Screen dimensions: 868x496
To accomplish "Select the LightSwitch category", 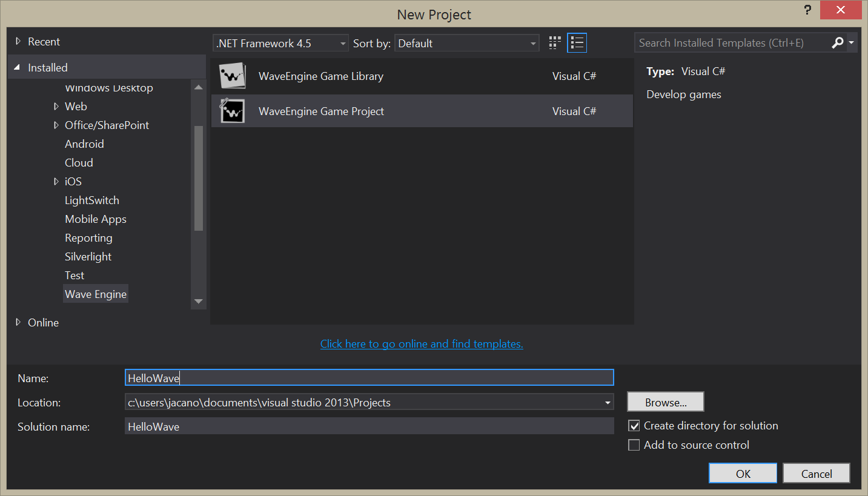I will click(x=92, y=200).
